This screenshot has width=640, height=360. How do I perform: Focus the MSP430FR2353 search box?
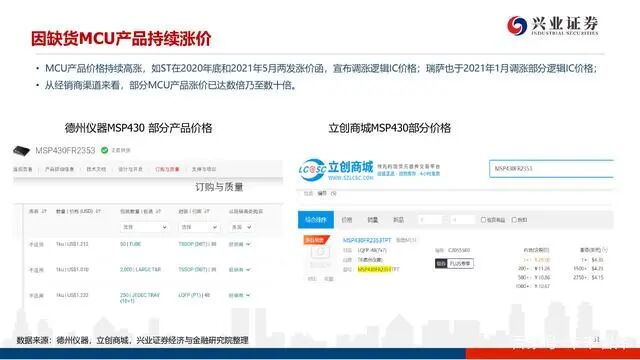(551, 169)
